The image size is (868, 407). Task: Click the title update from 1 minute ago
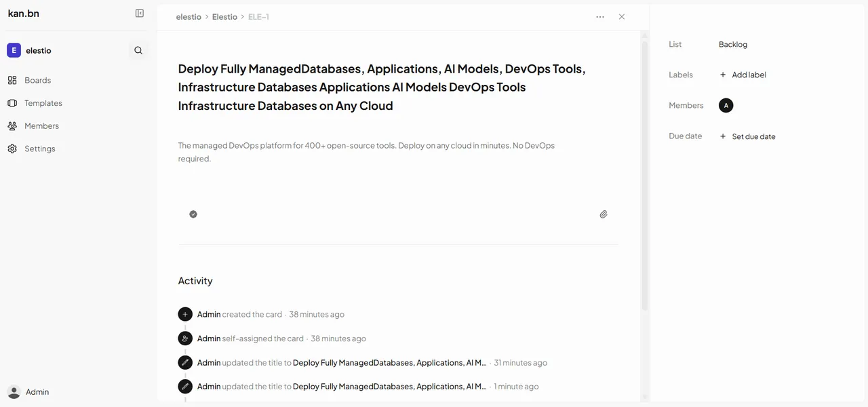point(358,387)
